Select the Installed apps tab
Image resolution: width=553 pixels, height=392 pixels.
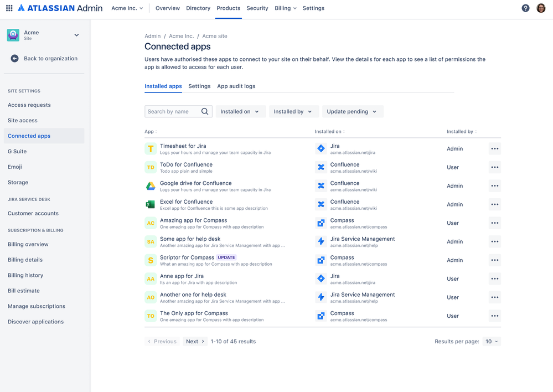163,86
